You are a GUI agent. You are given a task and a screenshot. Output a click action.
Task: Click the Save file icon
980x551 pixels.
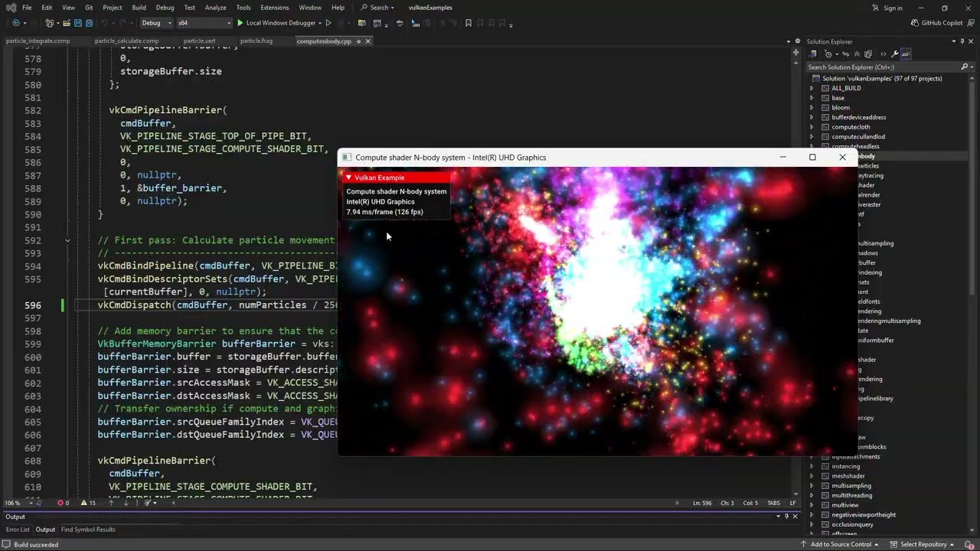click(x=79, y=23)
